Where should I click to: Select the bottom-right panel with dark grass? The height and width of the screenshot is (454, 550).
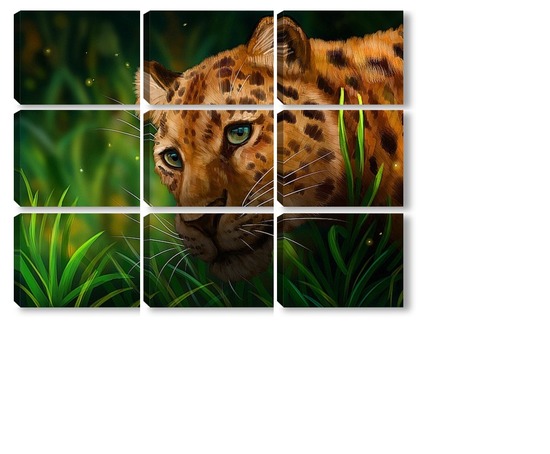(x=340, y=260)
